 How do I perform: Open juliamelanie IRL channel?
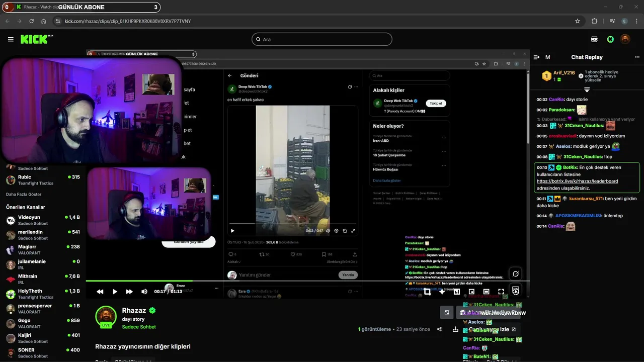(43, 264)
